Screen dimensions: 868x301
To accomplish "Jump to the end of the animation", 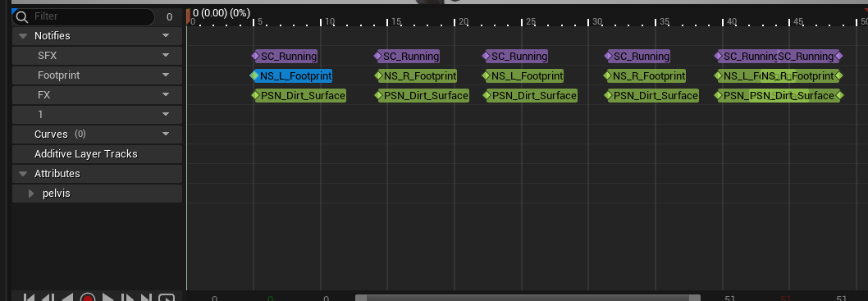I will pyautogui.click(x=147, y=299).
